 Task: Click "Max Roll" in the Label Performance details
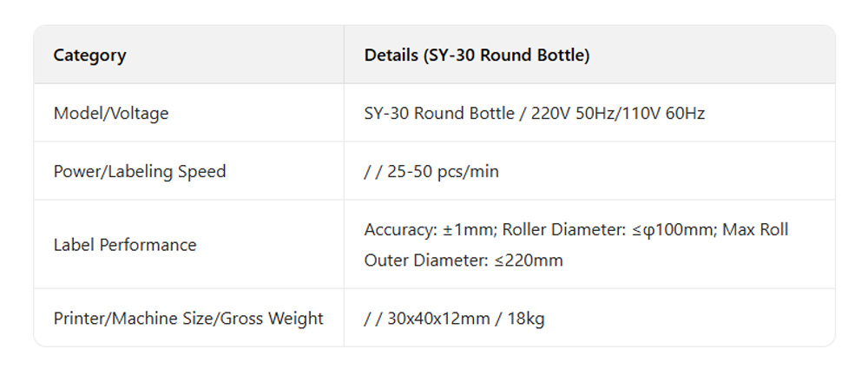tap(755, 230)
